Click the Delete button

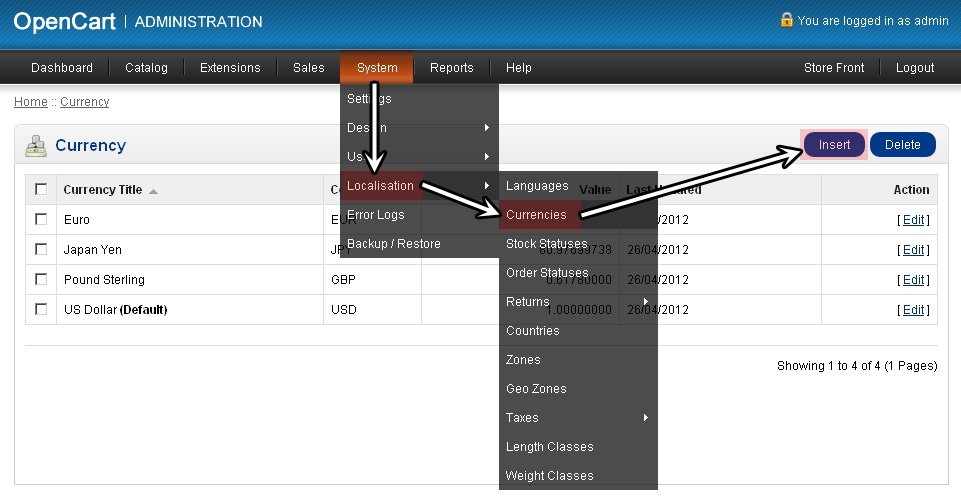tap(903, 145)
